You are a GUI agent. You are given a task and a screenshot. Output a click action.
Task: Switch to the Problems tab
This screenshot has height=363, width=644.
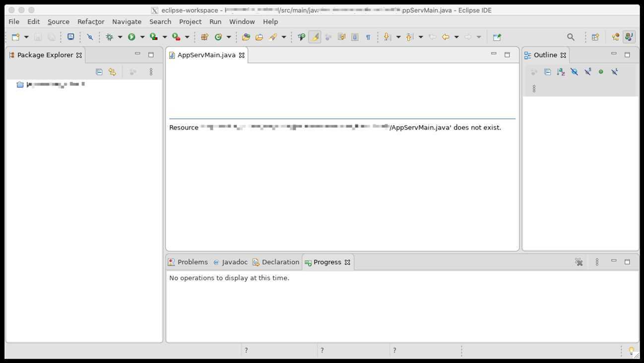point(188,262)
